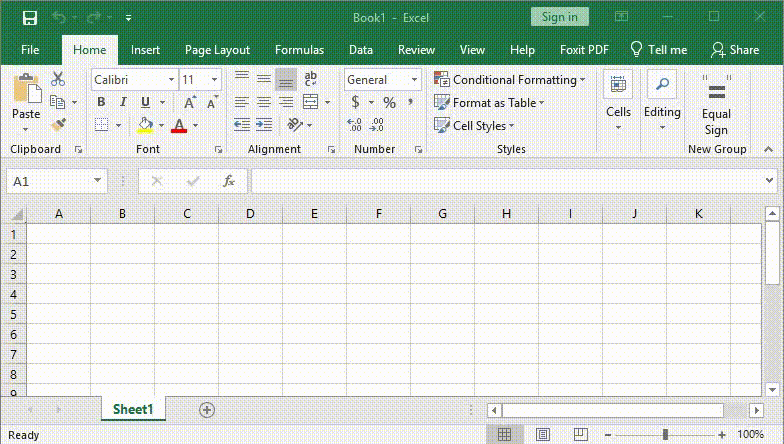Switch to the Review tab
The width and height of the screenshot is (784, 444).
tap(416, 50)
